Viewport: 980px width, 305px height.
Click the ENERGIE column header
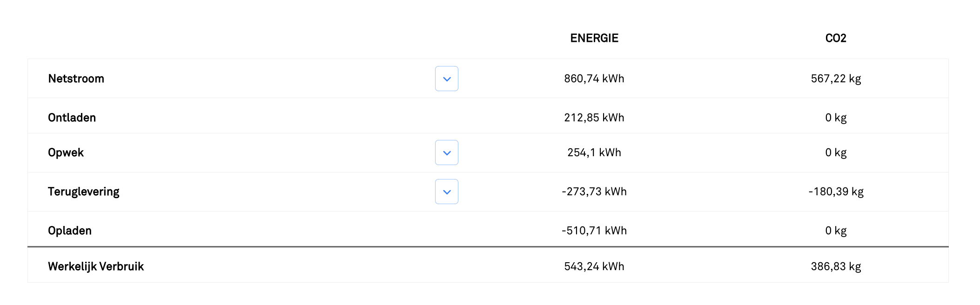[x=594, y=38]
